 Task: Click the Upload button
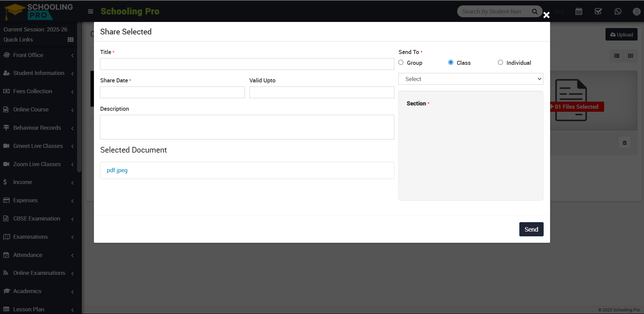pos(621,34)
